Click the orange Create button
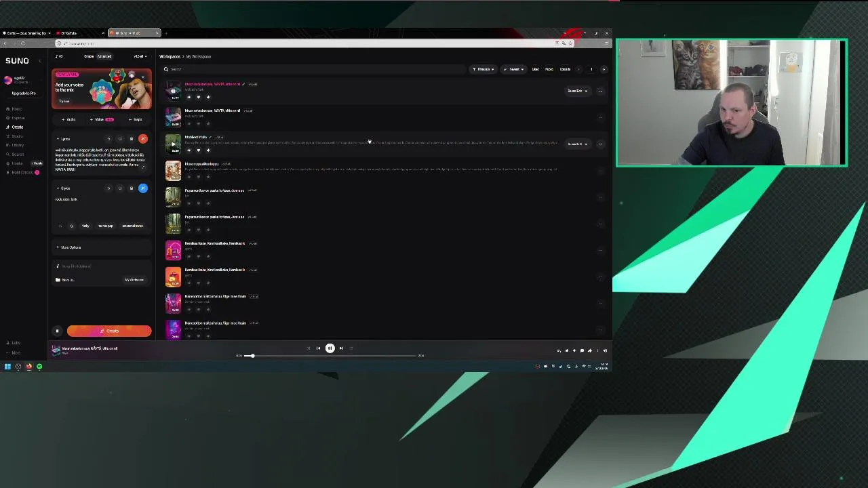The image size is (868, 488). [109, 331]
